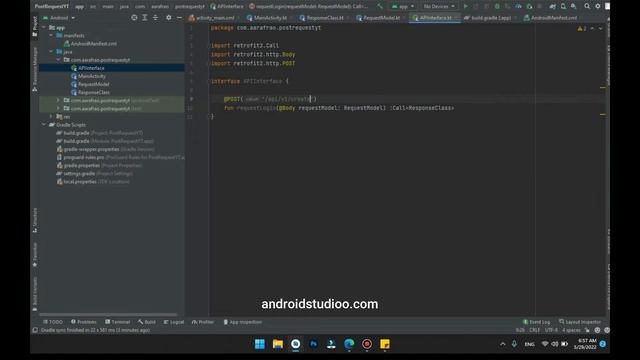Screen dimensions: 640x360
Task: Switch to the AndroidManifest.xml editor tab
Action: 553,18
